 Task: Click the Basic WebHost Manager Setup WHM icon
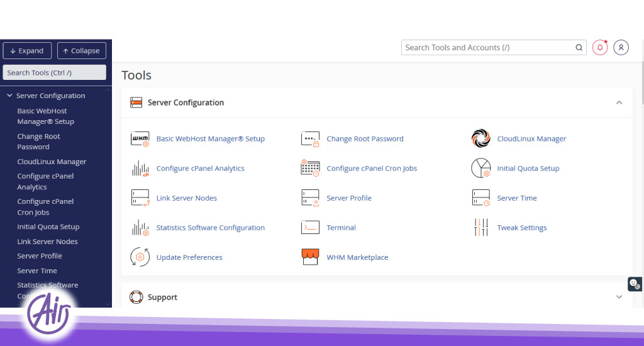(140, 139)
